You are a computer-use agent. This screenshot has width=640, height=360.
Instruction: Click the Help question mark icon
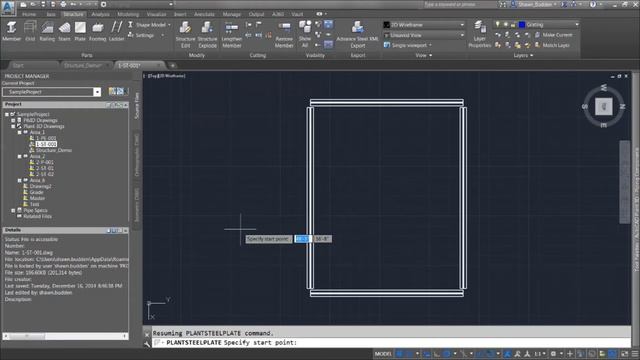593,4
